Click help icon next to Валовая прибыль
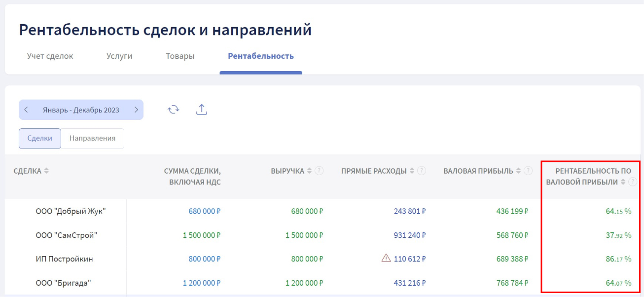Image resolution: width=644 pixels, height=297 pixels. click(x=528, y=171)
